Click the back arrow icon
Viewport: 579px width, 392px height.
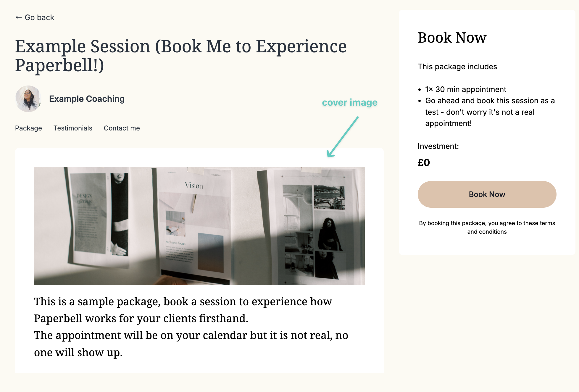click(19, 17)
